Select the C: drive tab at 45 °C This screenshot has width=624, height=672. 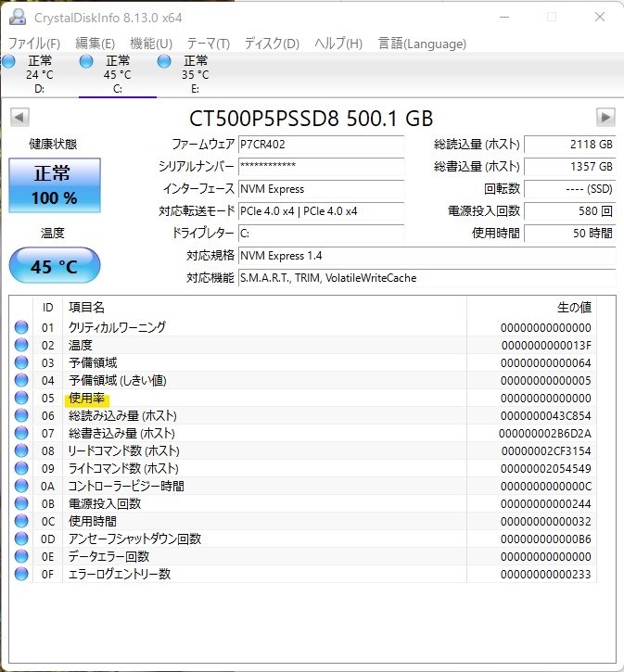point(118,74)
